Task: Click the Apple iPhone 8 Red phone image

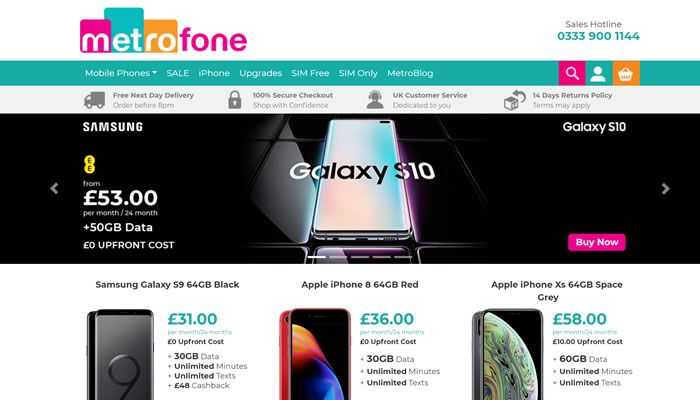Action: pos(315,354)
